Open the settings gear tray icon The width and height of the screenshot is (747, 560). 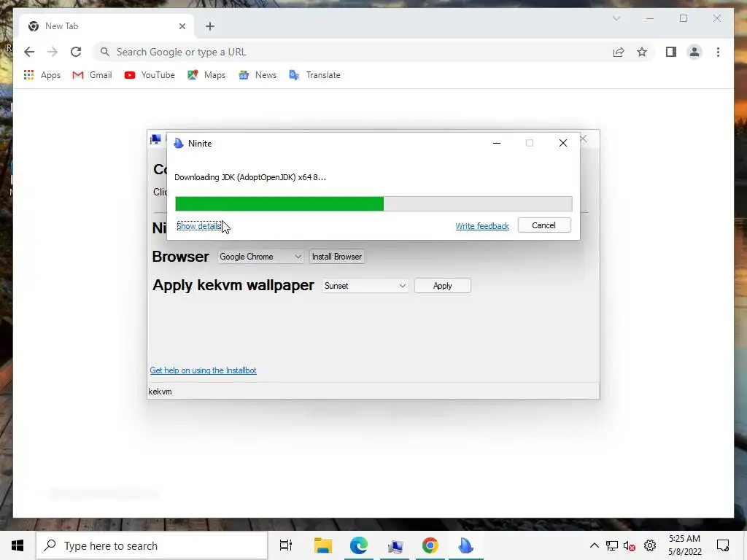pos(650,545)
